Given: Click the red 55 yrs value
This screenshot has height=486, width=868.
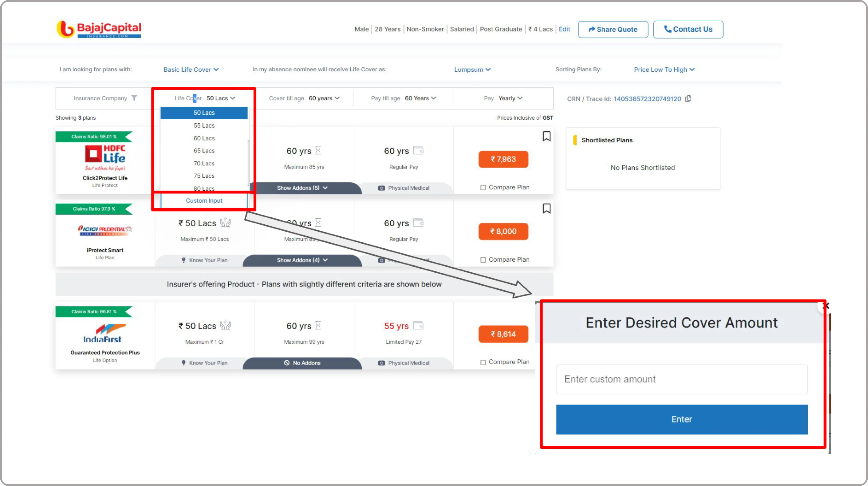Looking at the screenshot, I should point(396,326).
